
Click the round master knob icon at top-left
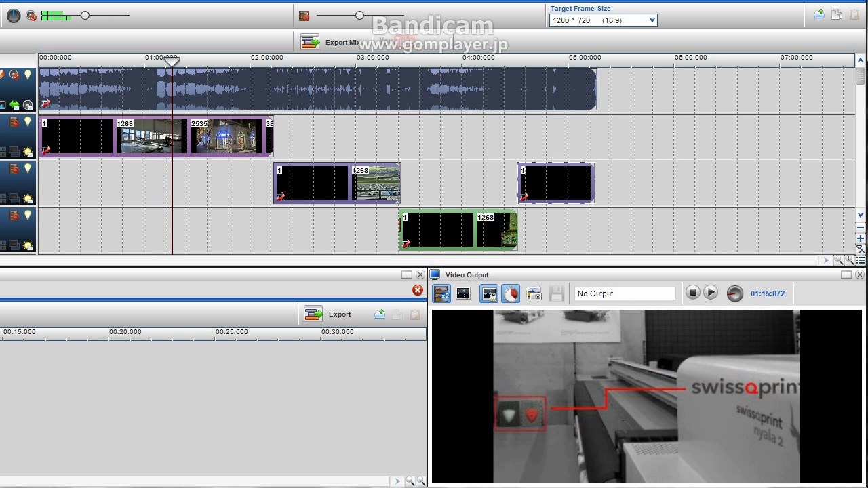[x=13, y=15]
